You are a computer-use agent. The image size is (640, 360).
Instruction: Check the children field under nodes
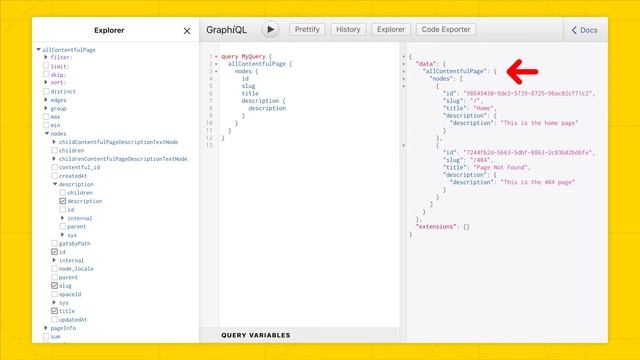(54, 150)
